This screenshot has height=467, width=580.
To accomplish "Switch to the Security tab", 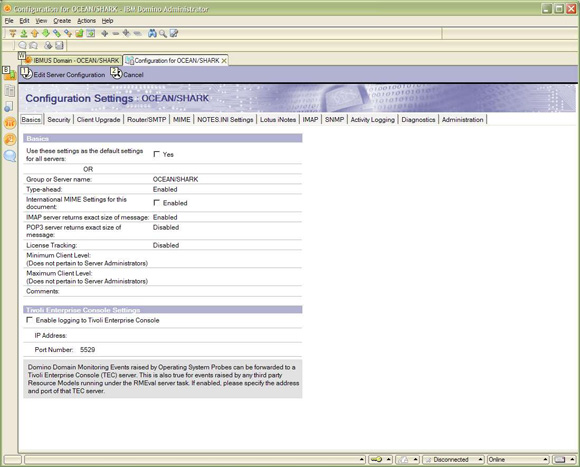I will 59,119.
